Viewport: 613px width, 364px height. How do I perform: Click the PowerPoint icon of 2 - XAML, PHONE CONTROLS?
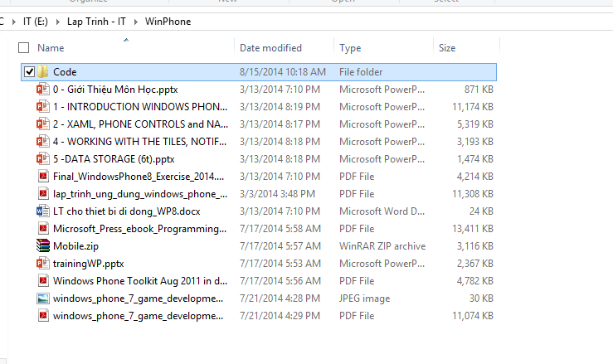tap(43, 124)
